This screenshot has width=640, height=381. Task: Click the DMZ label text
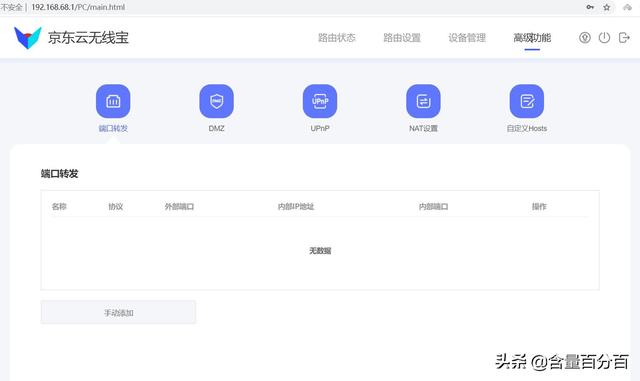[216, 128]
